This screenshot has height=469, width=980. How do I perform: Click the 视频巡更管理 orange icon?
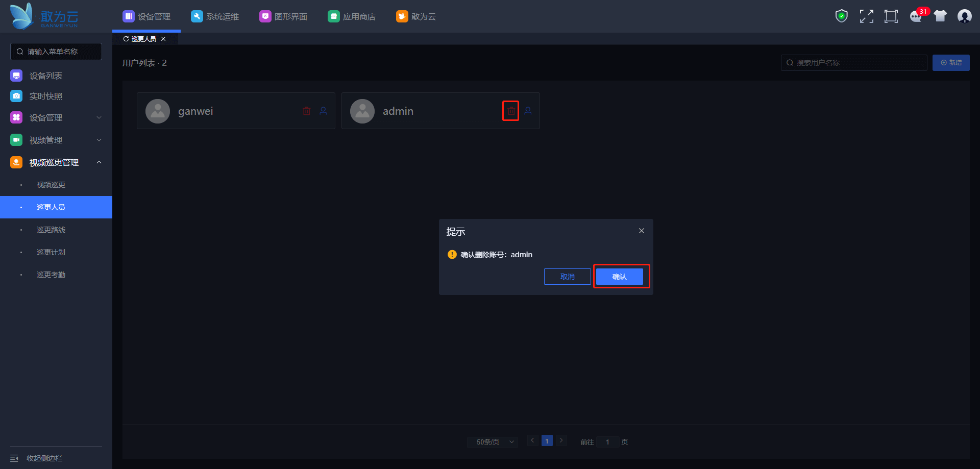(16, 162)
